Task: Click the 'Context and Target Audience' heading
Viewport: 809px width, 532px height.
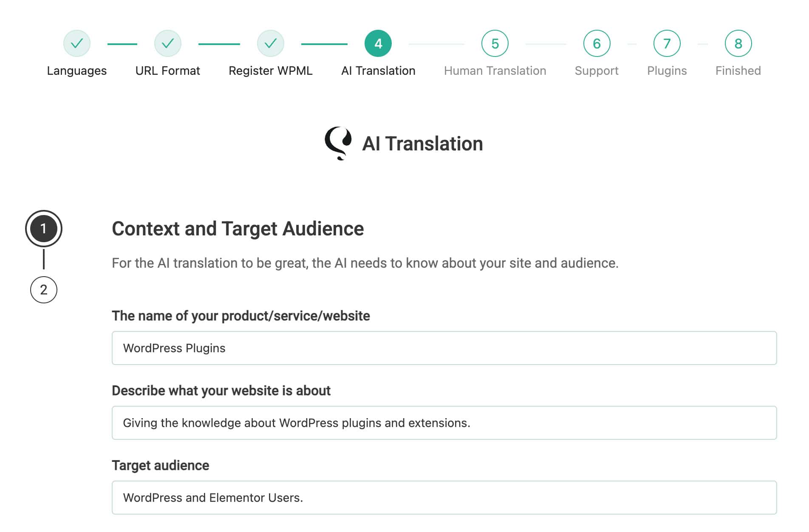Action: point(238,229)
